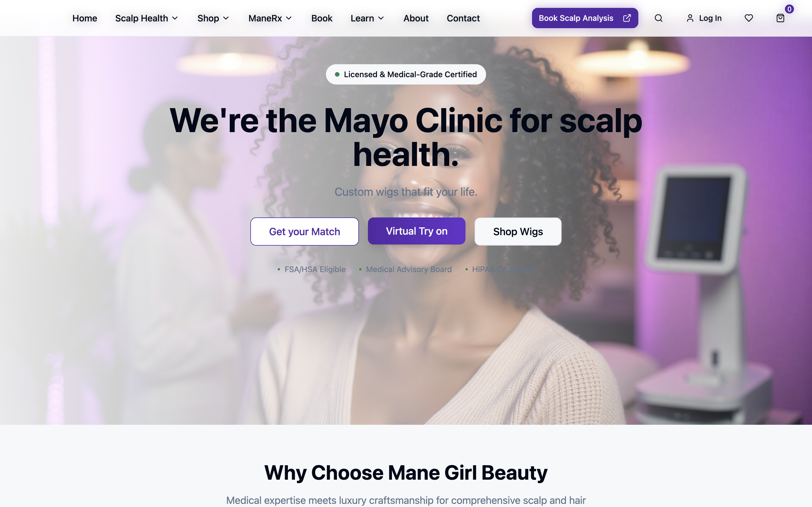Open the search magnifier icon

click(x=658, y=18)
